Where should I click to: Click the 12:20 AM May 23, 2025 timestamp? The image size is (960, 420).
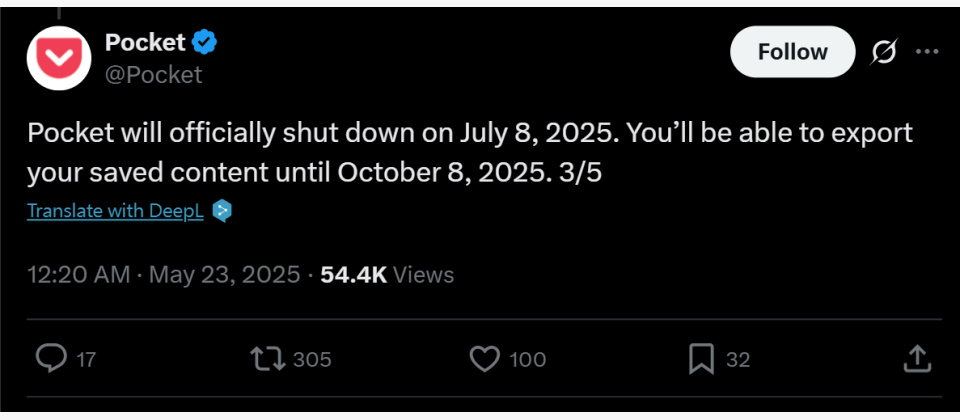pyautogui.click(x=164, y=275)
